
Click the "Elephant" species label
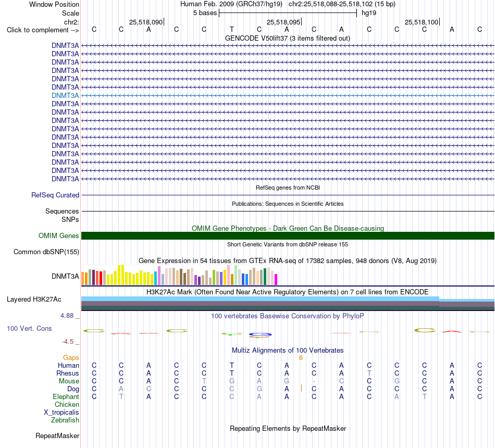(x=66, y=396)
